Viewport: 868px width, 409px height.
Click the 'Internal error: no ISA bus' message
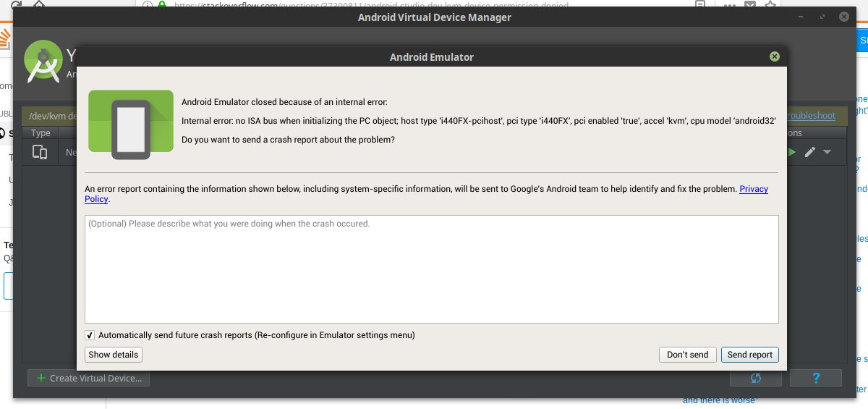pyautogui.click(x=479, y=121)
